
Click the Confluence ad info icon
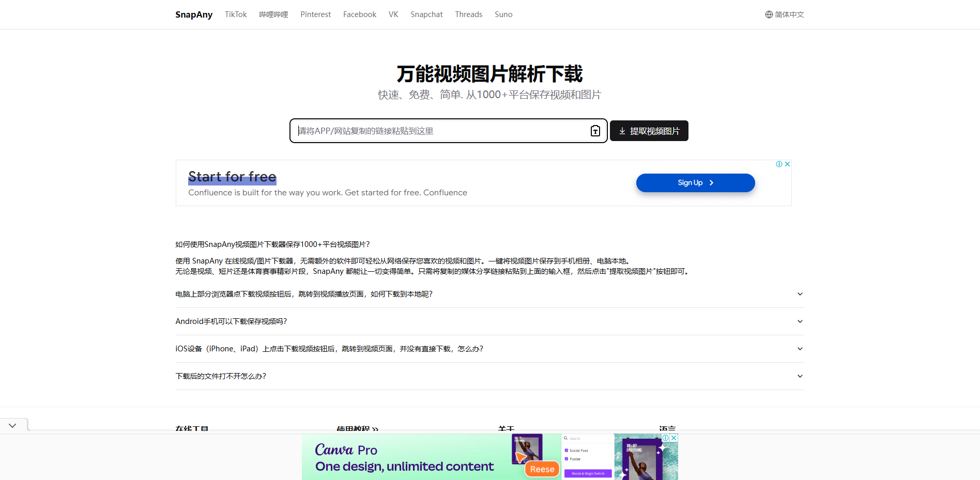pyautogui.click(x=779, y=164)
